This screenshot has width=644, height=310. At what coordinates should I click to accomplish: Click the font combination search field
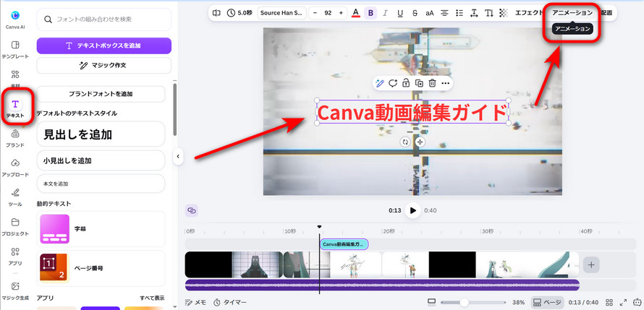104,20
